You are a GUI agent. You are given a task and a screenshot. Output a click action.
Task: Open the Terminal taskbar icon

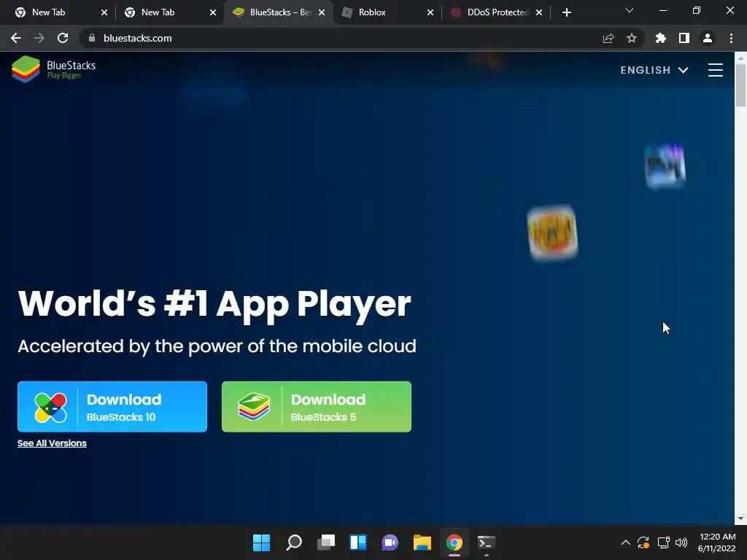click(x=487, y=542)
